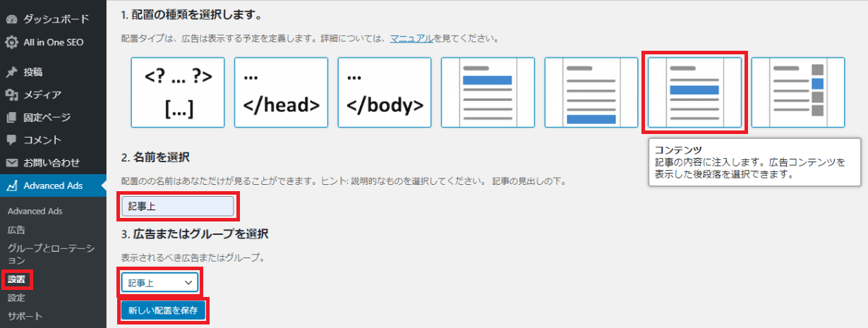Click the heading 3. 広告またはグループを選択
868x328 pixels.
[x=195, y=233]
